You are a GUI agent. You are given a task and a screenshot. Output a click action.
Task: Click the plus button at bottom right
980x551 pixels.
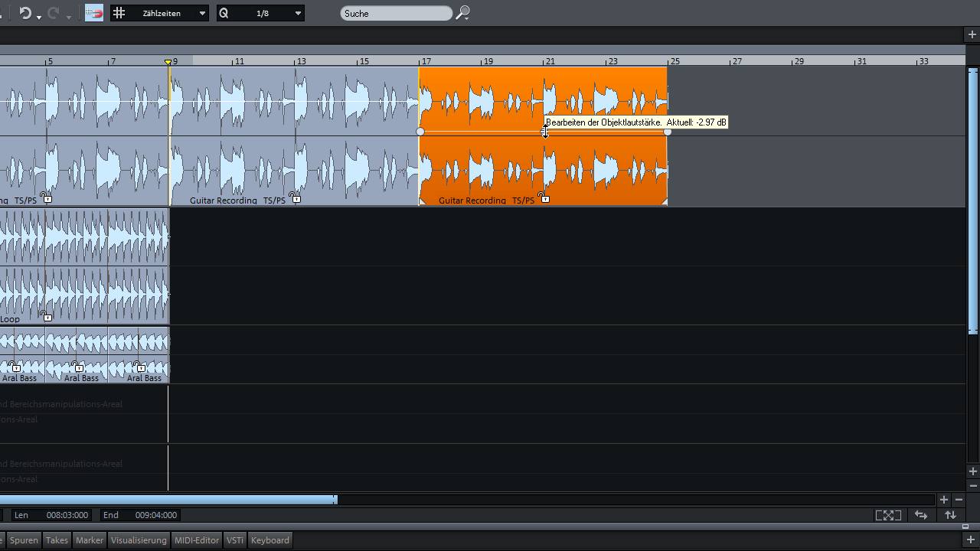[971, 540]
